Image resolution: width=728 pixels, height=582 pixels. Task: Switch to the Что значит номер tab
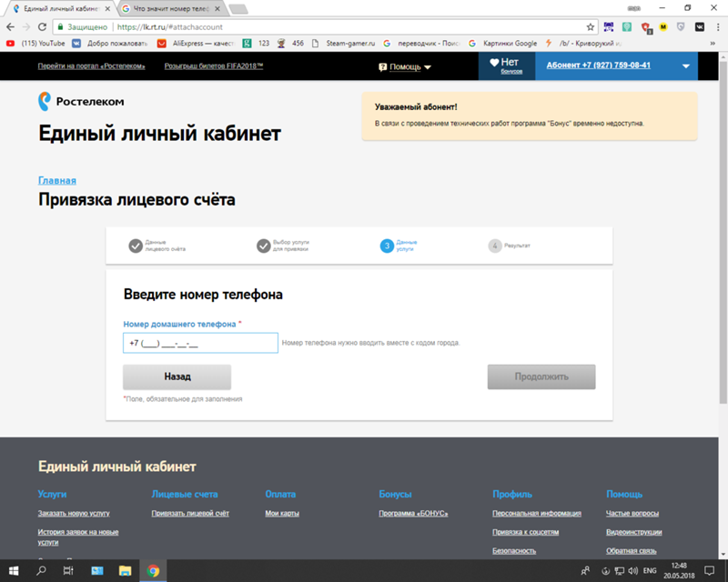tap(168, 7)
